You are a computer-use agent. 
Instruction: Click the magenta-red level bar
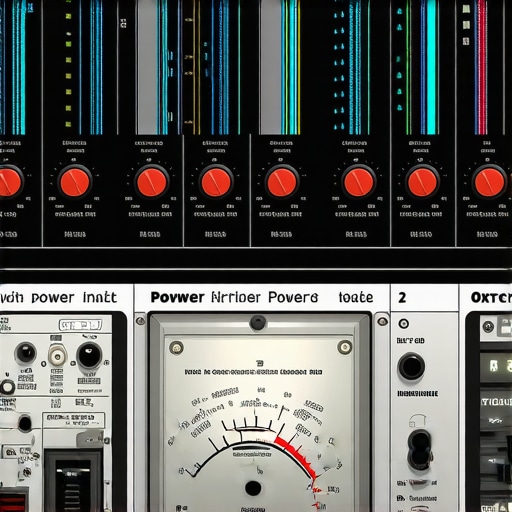tap(482, 67)
